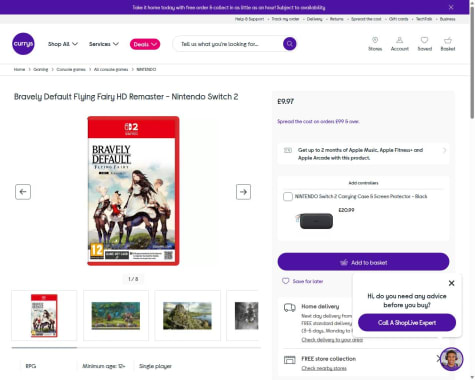Click the Home delivery truck icon
The image size is (475, 380).
click(290, 307)
